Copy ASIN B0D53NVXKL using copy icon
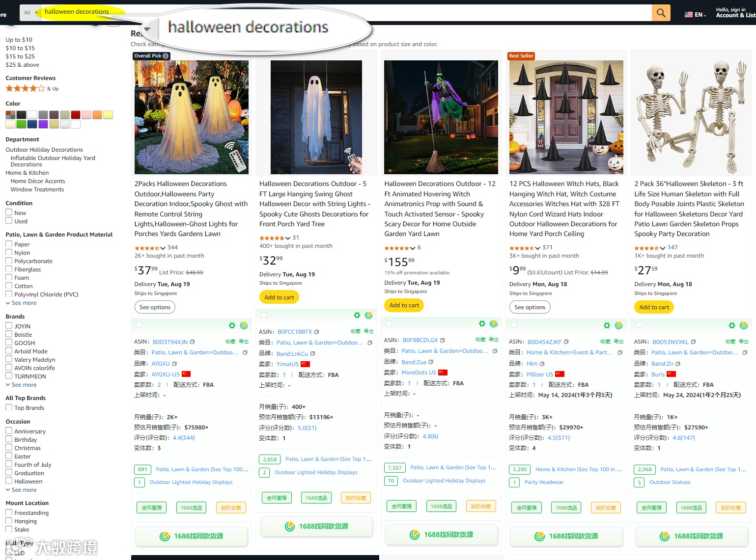The image size is (756, 560). tap(693, 342)
